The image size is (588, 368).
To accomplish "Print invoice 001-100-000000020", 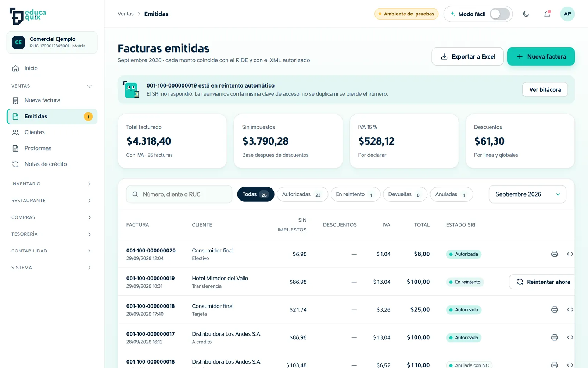I will [x=555, y=254].
